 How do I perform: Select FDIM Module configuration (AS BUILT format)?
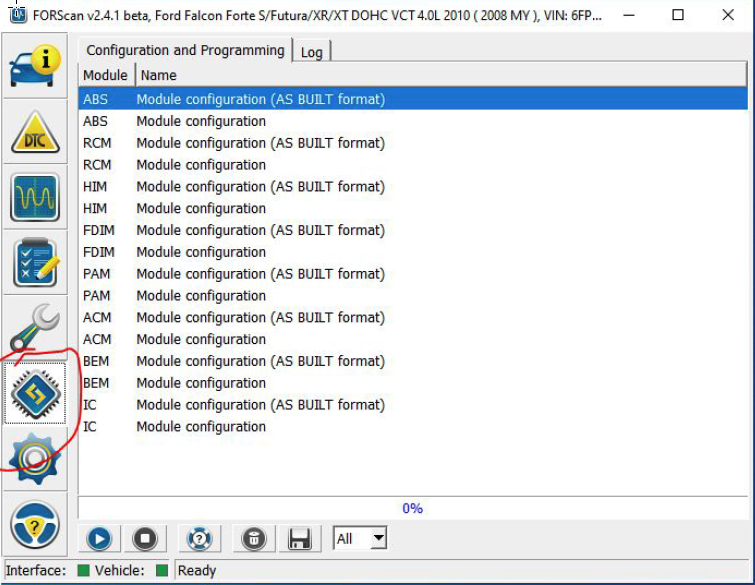tap(413, 230)
